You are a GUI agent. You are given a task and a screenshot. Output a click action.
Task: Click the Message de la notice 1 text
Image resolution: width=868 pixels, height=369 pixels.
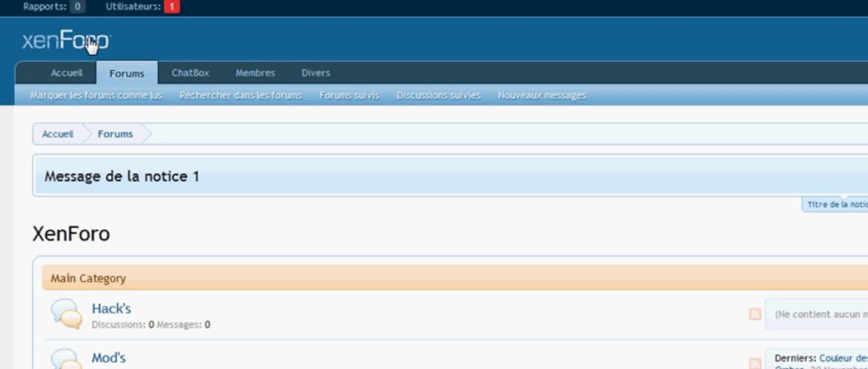(122, 176)
